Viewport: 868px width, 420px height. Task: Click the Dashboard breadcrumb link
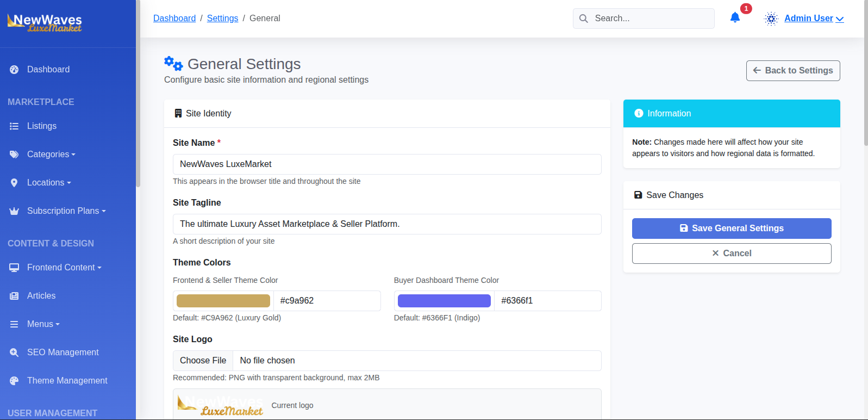tap(174, 18)
